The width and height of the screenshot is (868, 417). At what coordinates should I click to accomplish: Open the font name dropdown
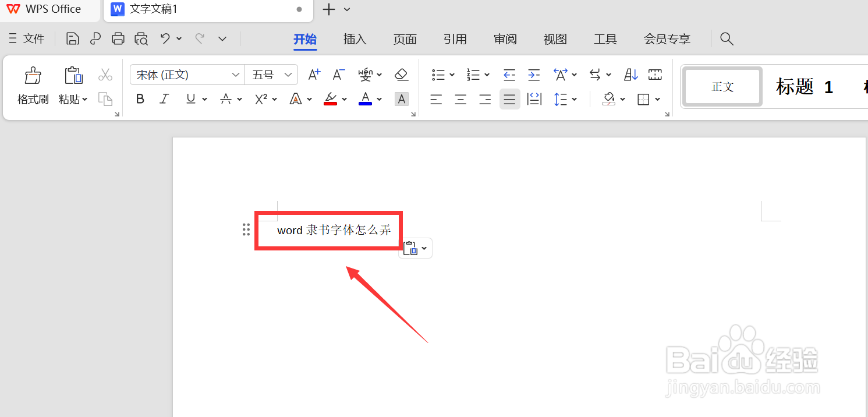(236, 75)
